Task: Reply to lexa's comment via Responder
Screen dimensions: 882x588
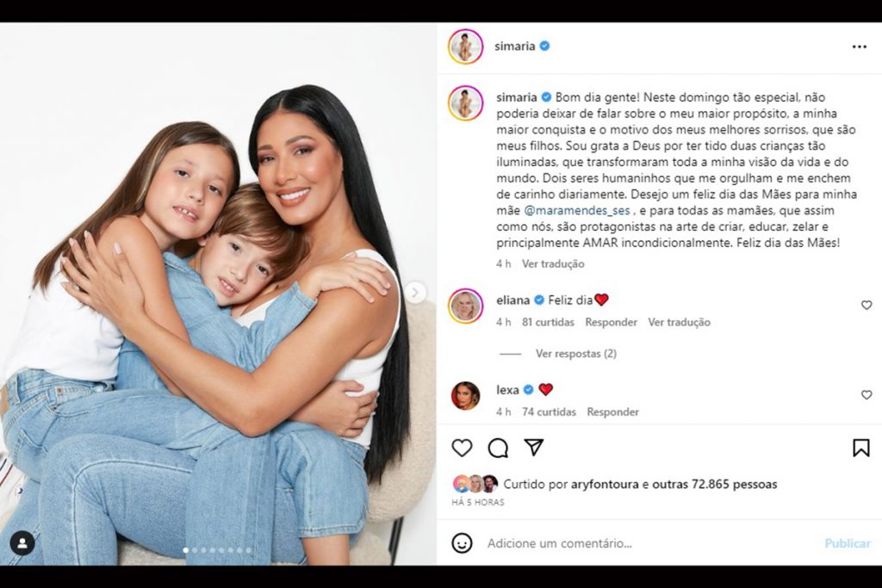Action: [x=612, y=412]
